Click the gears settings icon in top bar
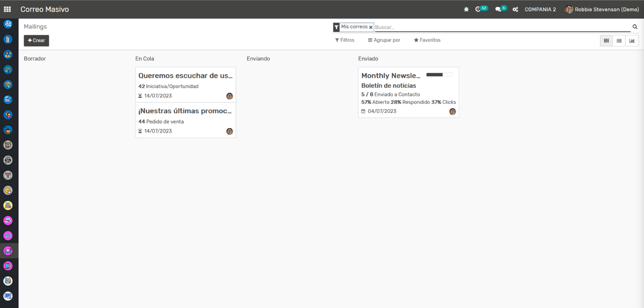Viewport: 644px width, 308px height. pos(515,9)
